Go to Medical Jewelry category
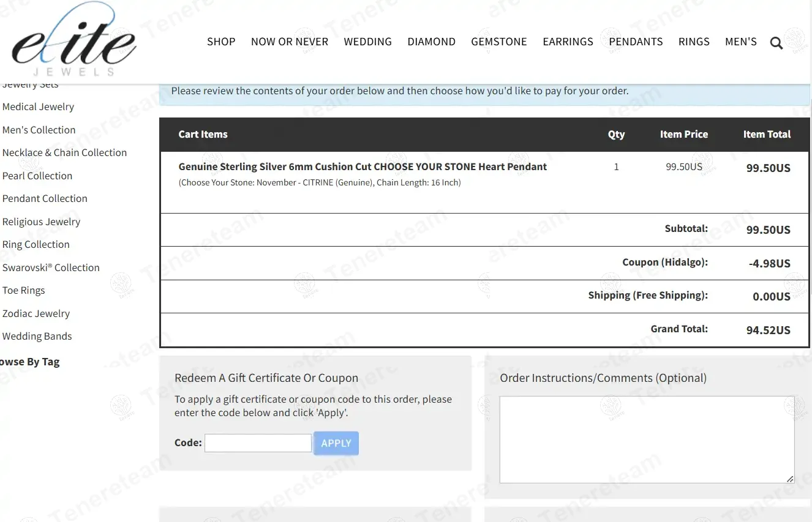The width and height of the screenshot is (812, 522). [38, 106]
